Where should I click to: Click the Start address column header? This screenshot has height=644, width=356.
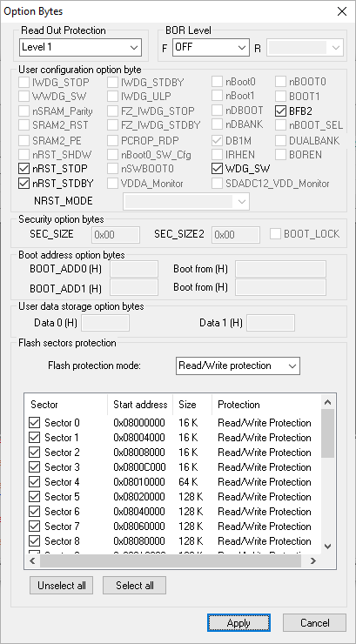pyautogui.click(x=140, y=405)
